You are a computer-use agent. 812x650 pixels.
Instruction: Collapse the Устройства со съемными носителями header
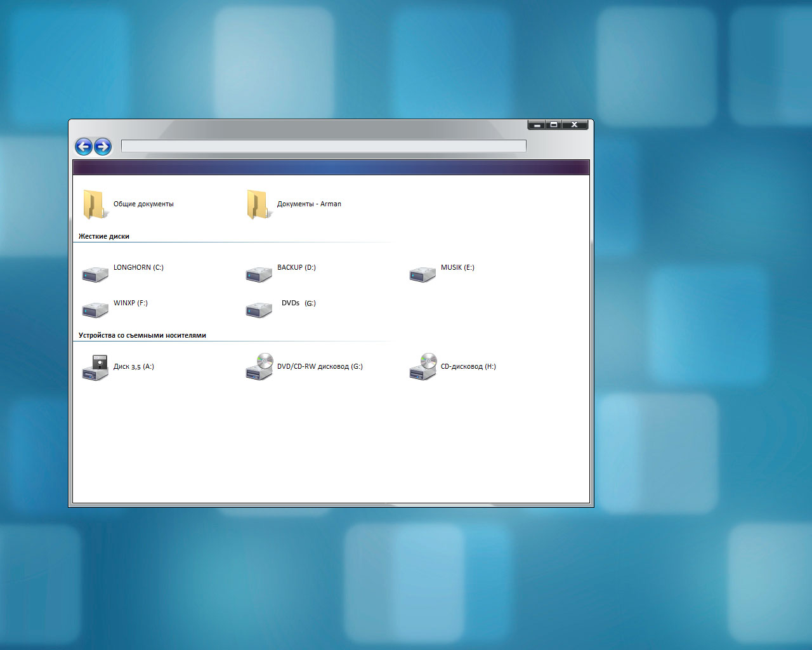142,335
